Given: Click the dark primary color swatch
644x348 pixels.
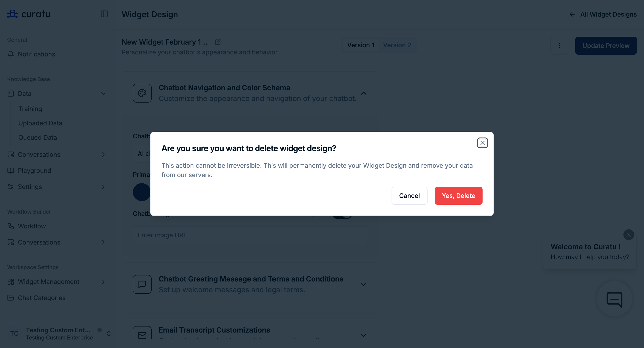Looking at the screenshot, I should coord(142,192).
